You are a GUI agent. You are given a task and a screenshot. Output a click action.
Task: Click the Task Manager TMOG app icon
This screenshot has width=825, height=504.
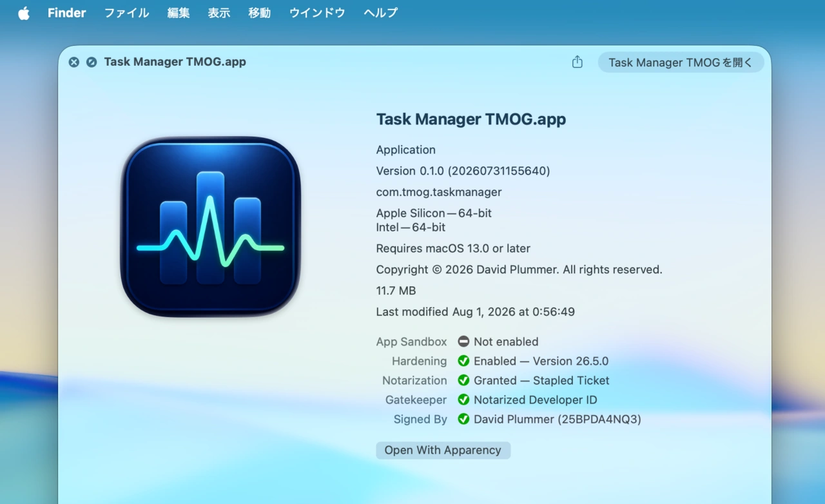[210, 226]
